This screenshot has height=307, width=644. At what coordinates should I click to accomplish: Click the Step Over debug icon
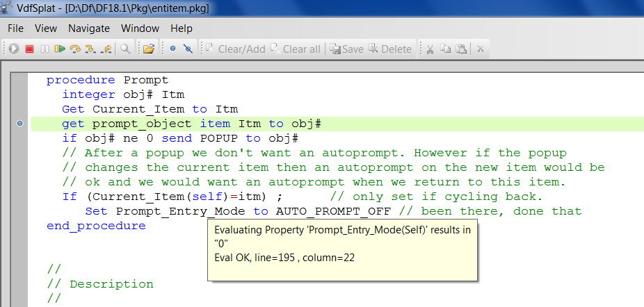75,49
